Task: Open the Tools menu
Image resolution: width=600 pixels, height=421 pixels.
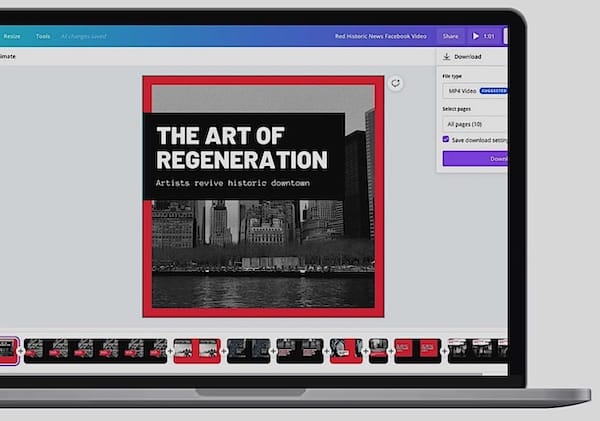Action: tap(43, 36)
